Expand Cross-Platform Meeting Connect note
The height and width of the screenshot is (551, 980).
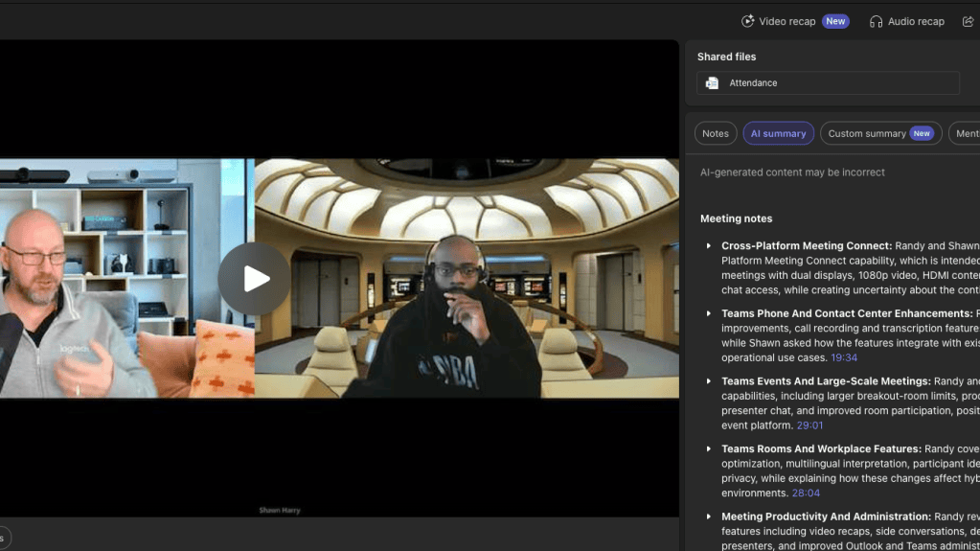tap(708, 245)
